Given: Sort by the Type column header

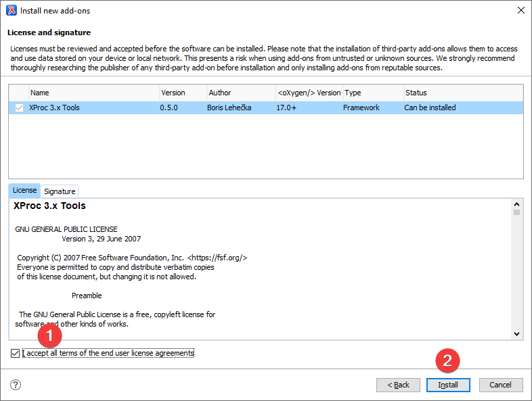Looking at the screenshot, I should point(373,93).
